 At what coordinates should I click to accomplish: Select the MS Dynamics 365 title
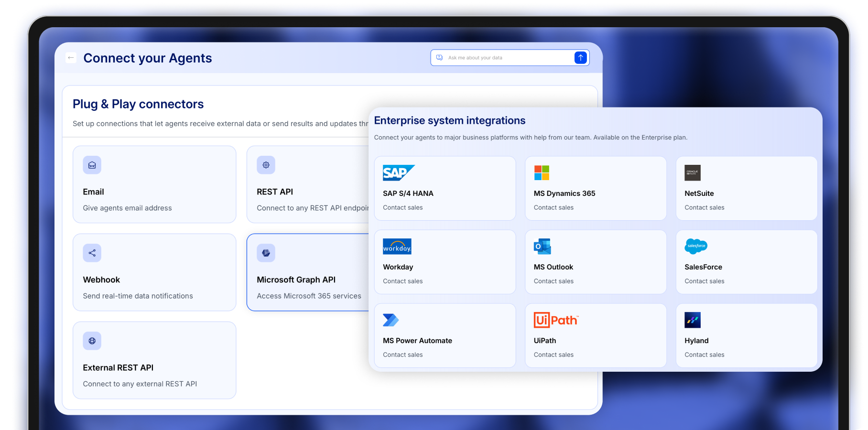(x=564, y=193)
